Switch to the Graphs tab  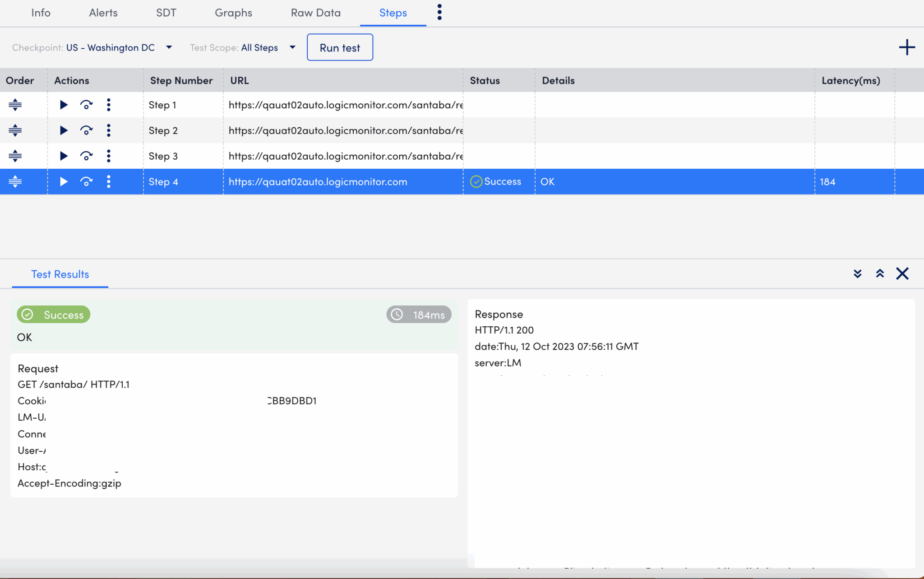coord(233,13)
